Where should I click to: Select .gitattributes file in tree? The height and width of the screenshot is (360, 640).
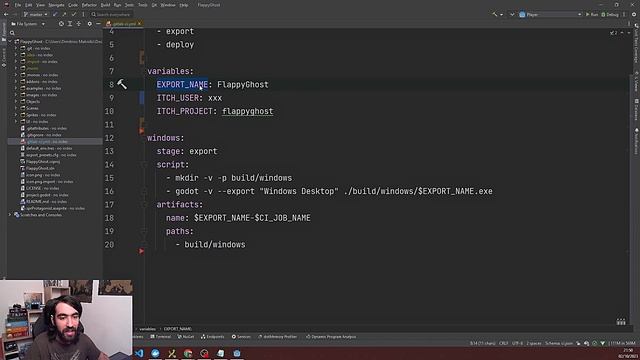pos(44,128)
